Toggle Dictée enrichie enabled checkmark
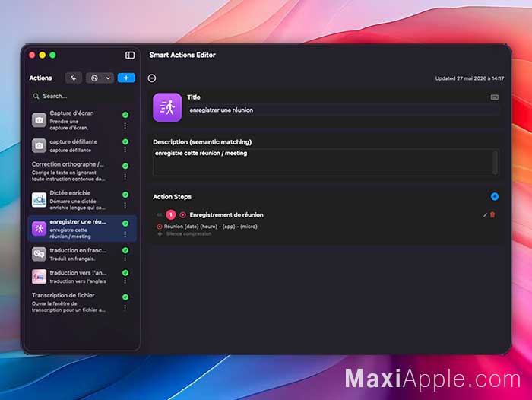Viewport: 532px width, 400px height. click(125, 195)
